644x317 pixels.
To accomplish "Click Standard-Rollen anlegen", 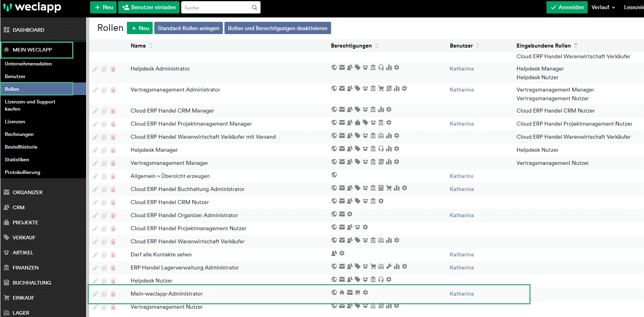I will 188,28.
